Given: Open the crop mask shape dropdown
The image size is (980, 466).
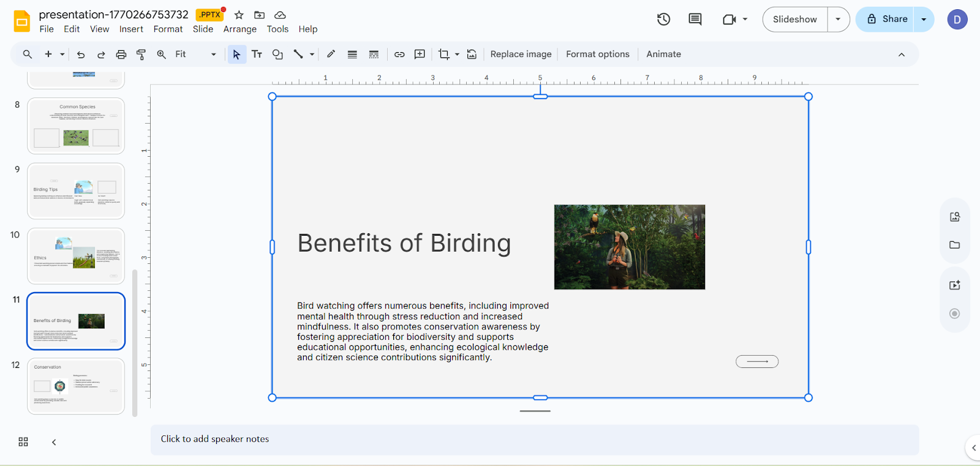Looking at the screenshot, I should pos(457,54).
